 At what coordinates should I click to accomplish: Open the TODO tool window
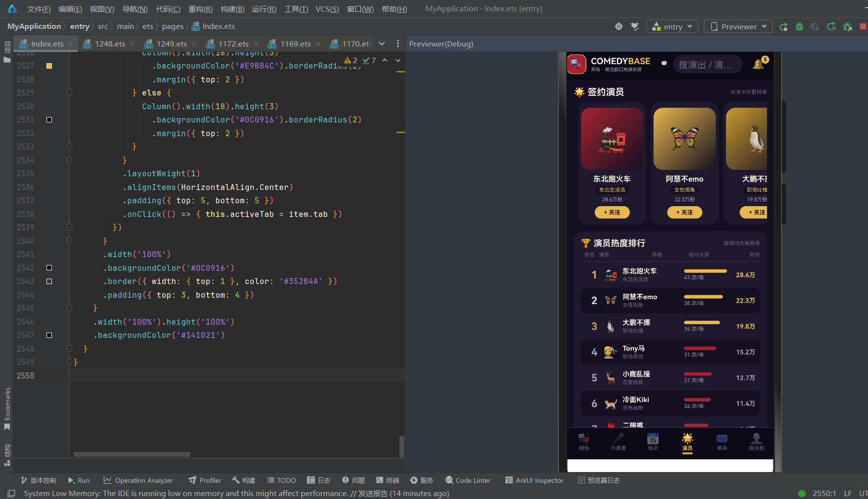coord(282,480)
